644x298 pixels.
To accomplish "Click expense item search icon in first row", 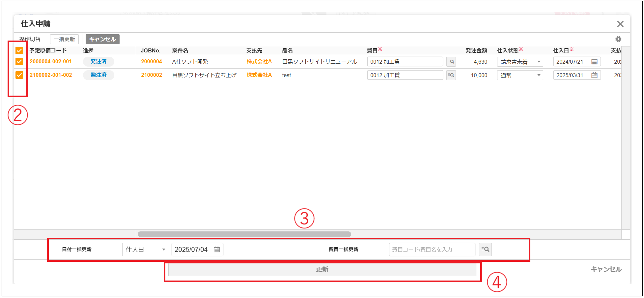I will [x=451, y=62].
